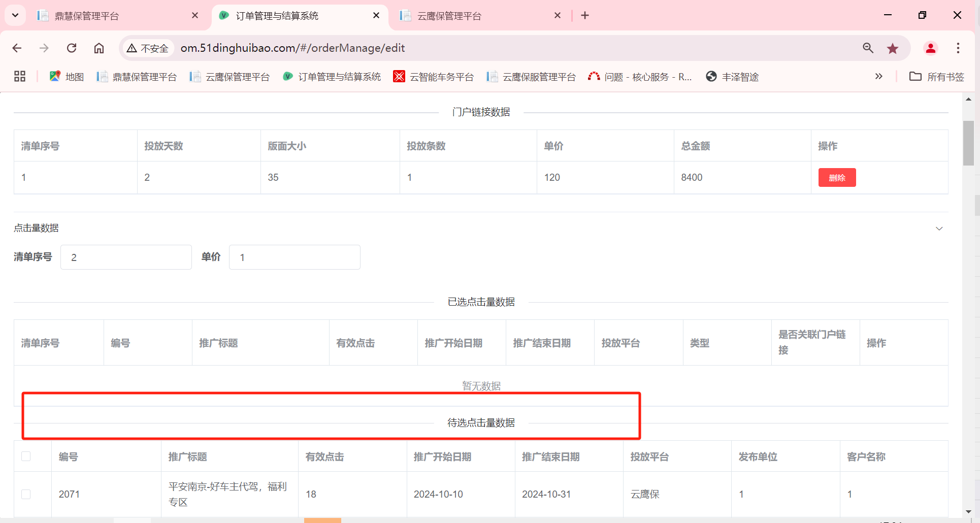Click the bookmark star icon
Screen dimensions: 980x523
click(892, 48)
